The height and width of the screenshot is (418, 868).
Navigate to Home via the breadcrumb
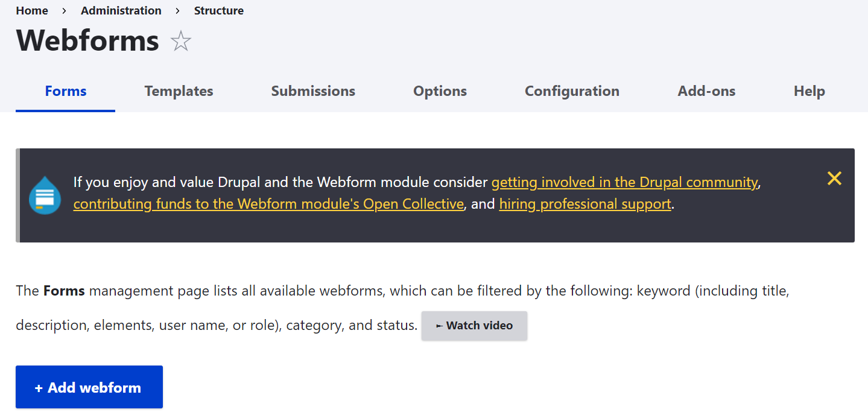coord(32,10)
